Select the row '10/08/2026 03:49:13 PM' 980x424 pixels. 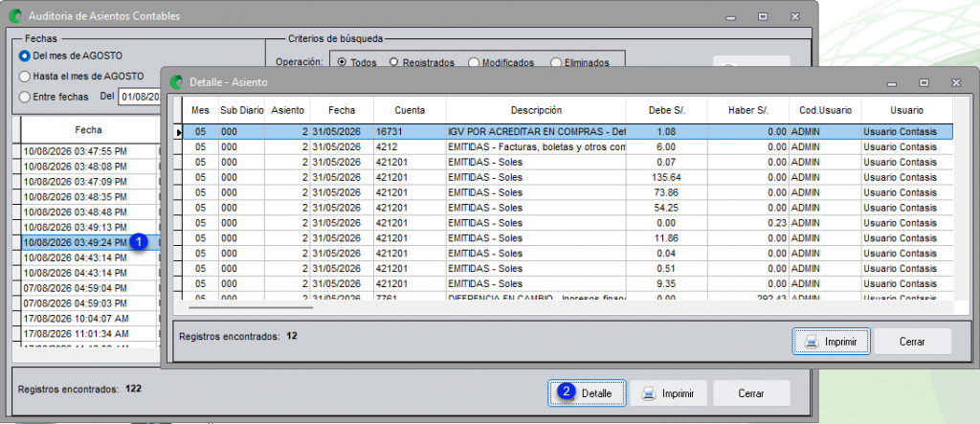tap(89, 227)
